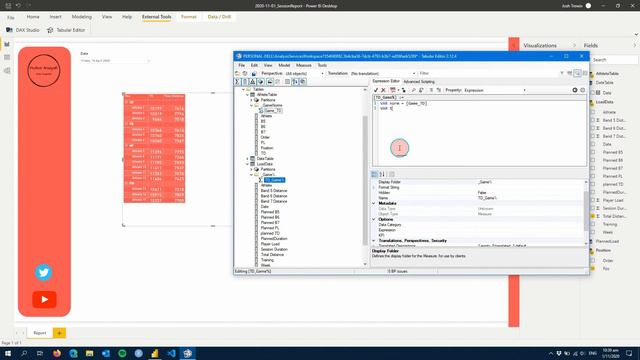Open the Perspective dropdown in Tabular Editor
The height and width of the screenshot is (360, 640).
click(x=304, y=73)
